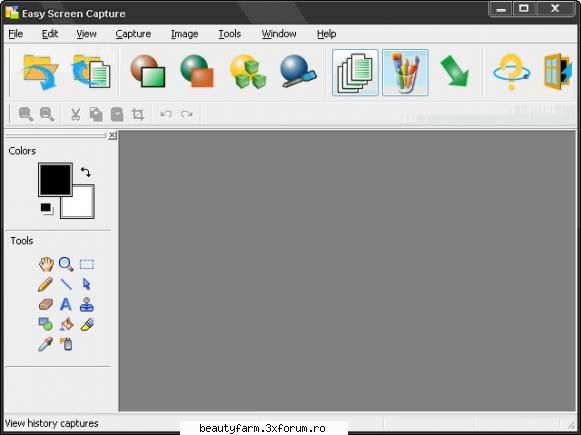581x435 pixels.
Task: Click the Easy Screen Capture title bar icon
Action: (12, 13)
